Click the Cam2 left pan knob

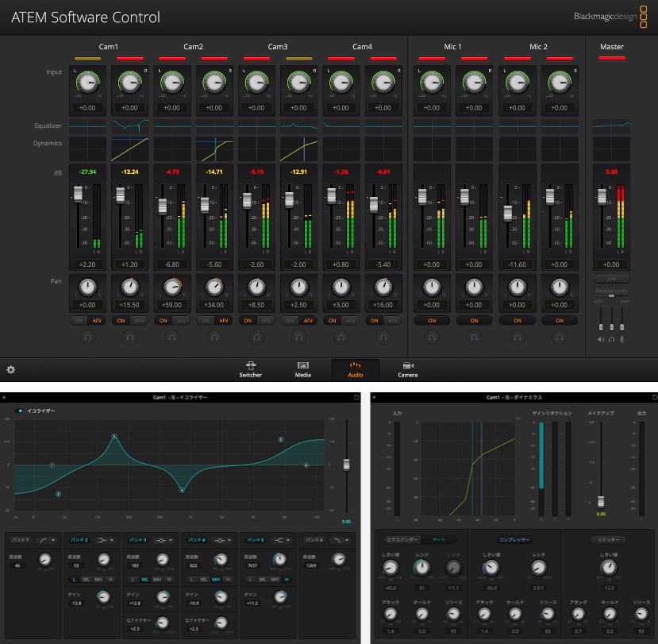172,287
